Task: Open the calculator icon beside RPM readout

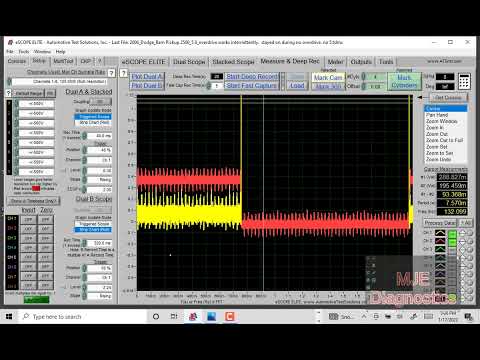Action: pyautogui.click(x=464, y=81)
